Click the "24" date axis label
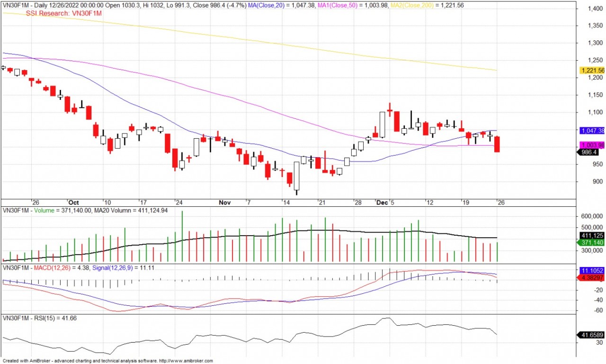 tap(178, 203)
